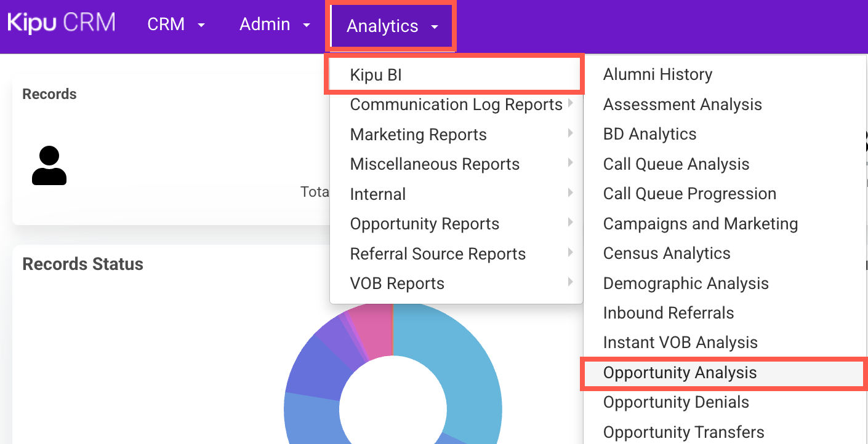
Task: Collapse the Analytics dropdown menu
Action: coord(392,26)
